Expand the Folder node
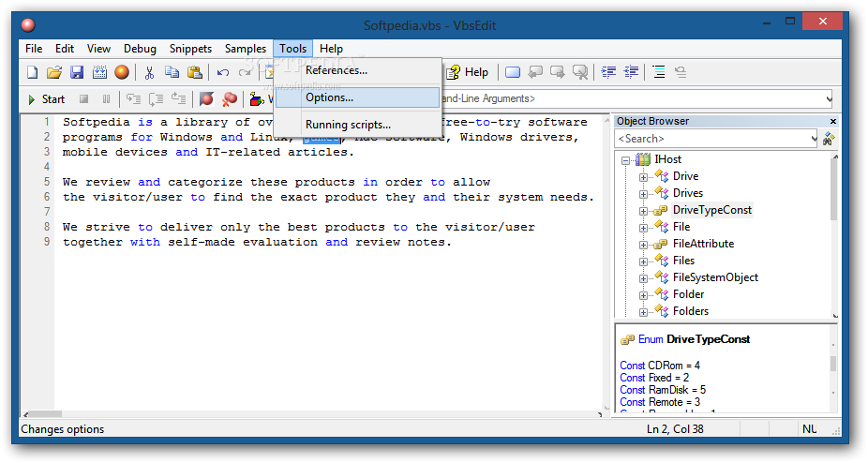868x463 pixels. pyautogui.click(x=643, y=296)
